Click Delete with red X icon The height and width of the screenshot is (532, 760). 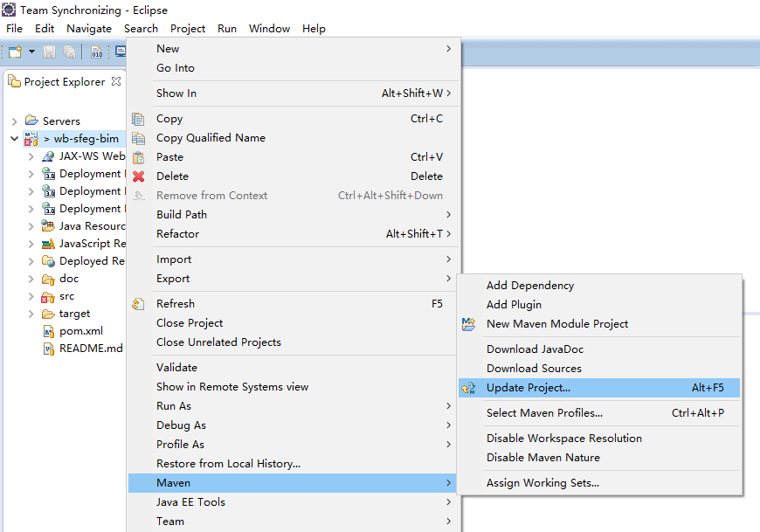(x=293, y=176)
